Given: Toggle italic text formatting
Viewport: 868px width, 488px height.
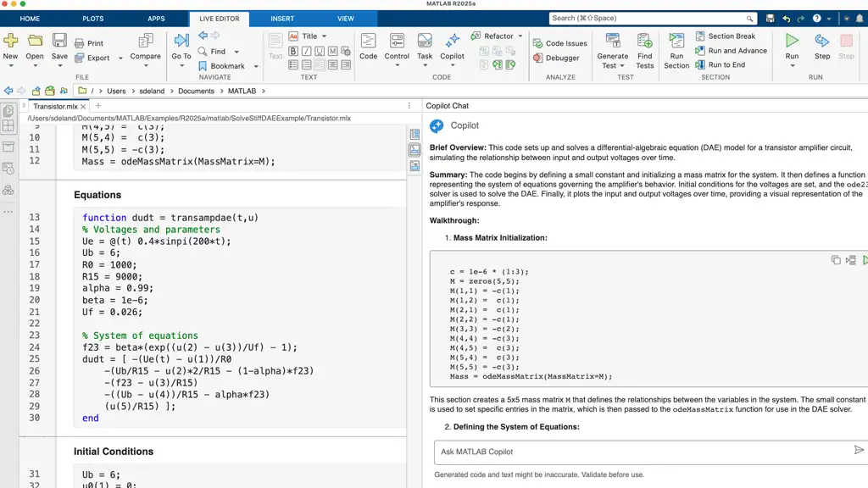Looking at the screenshot, I should click(307, 51).
